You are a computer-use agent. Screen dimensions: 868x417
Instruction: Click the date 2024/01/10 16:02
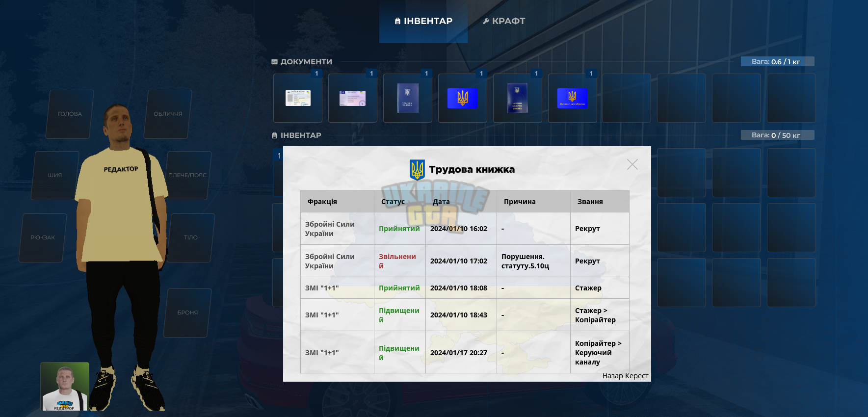tap(459, 229)
